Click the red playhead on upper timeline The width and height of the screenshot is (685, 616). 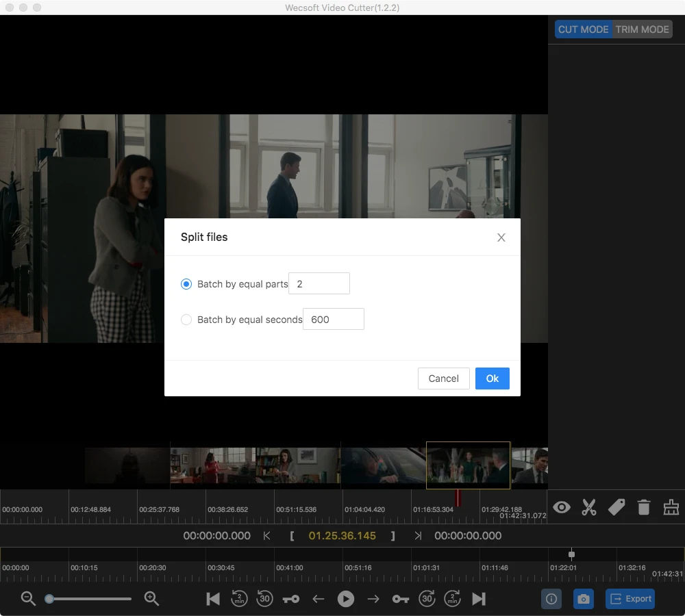click(458, 498)
